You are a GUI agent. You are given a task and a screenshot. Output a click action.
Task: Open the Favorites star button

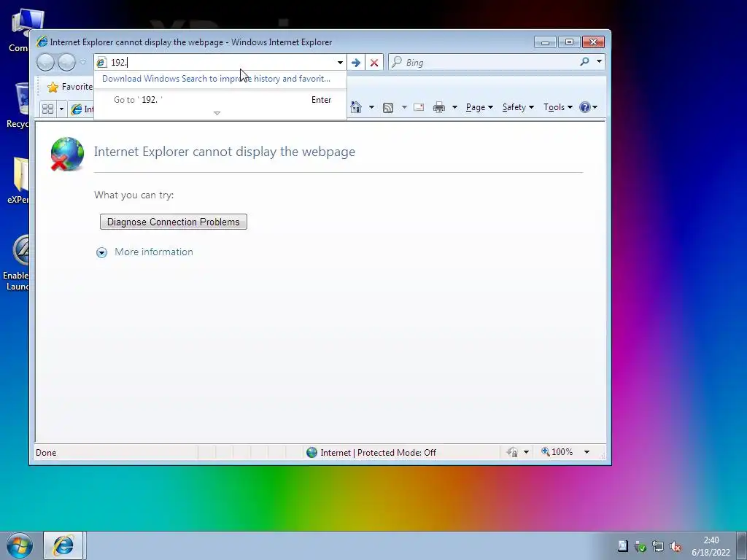tap(71, 87)
